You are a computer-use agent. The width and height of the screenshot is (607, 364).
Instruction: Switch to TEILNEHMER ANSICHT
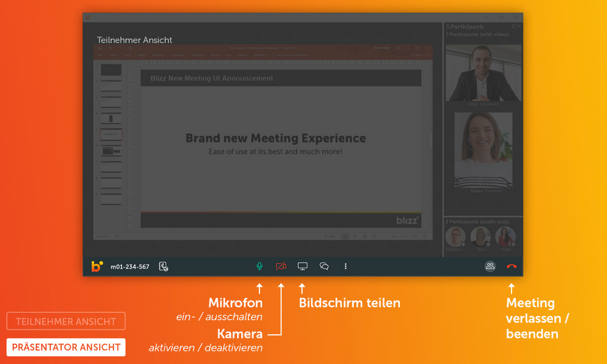pos(66,321)
